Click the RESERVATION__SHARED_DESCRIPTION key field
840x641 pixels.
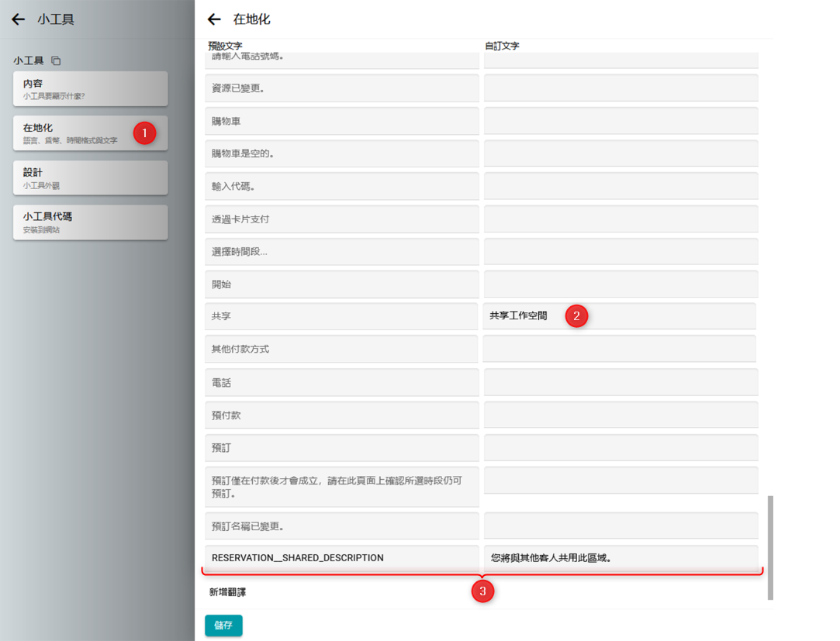(341, 558)
